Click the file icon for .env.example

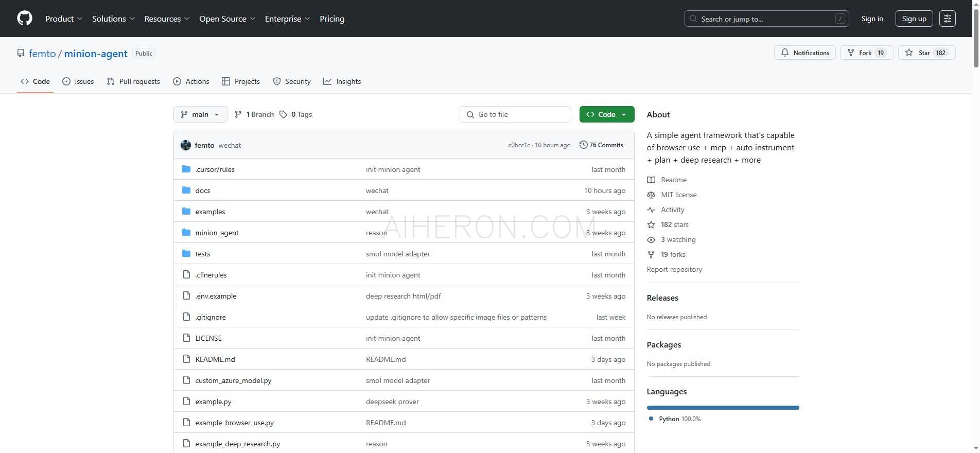tap(186, 295)
